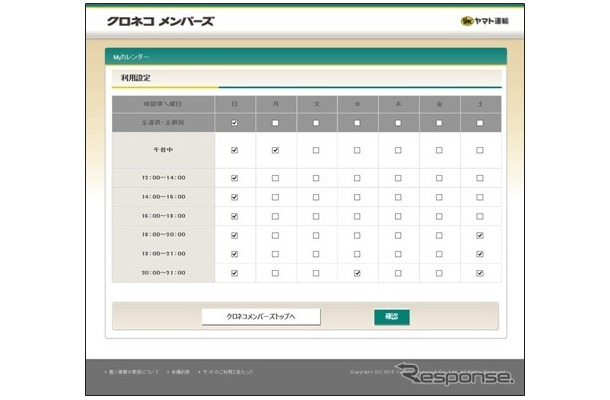Check select-all checkbox for 水 (Wednesday)
Viewport: 610px width, 400px height.
pyautogui.click(x=357, y=123)
